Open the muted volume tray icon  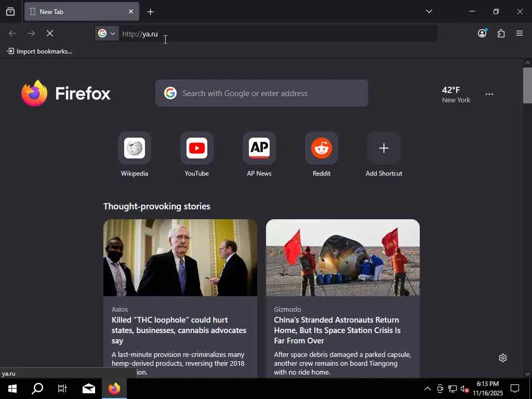464,389
